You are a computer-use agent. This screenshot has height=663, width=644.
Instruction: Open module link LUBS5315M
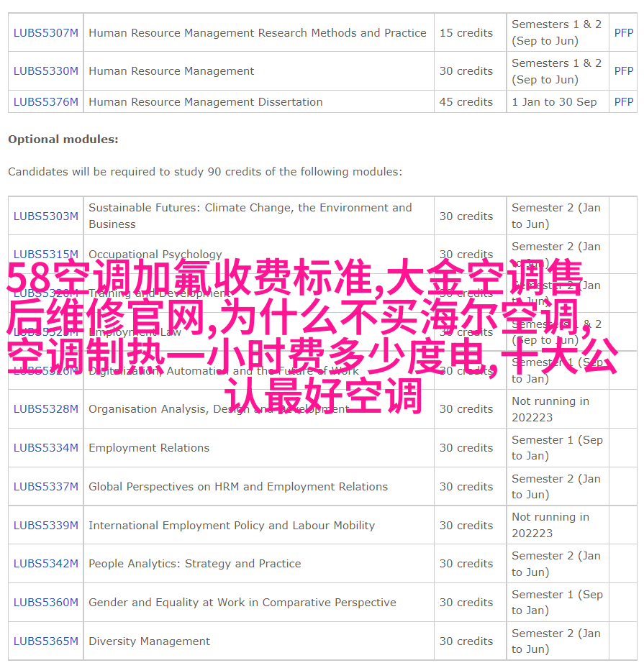[x=46, y=254]
